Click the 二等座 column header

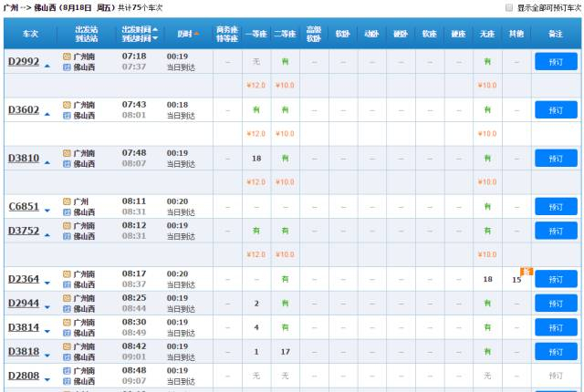pos(286,34)
